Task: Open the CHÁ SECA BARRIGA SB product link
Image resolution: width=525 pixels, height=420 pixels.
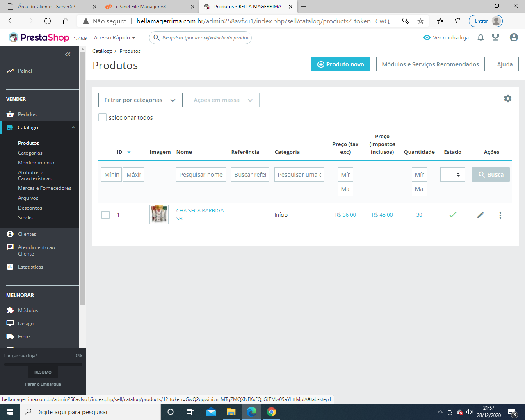Action: tap(200, 215)
